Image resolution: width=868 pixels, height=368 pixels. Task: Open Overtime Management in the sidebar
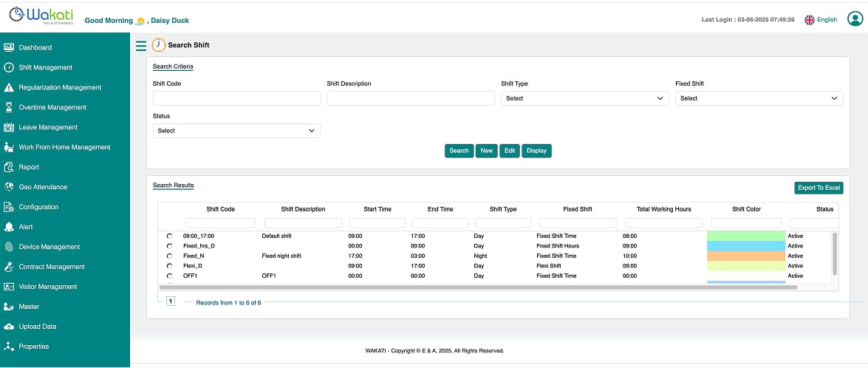point(52,107)
